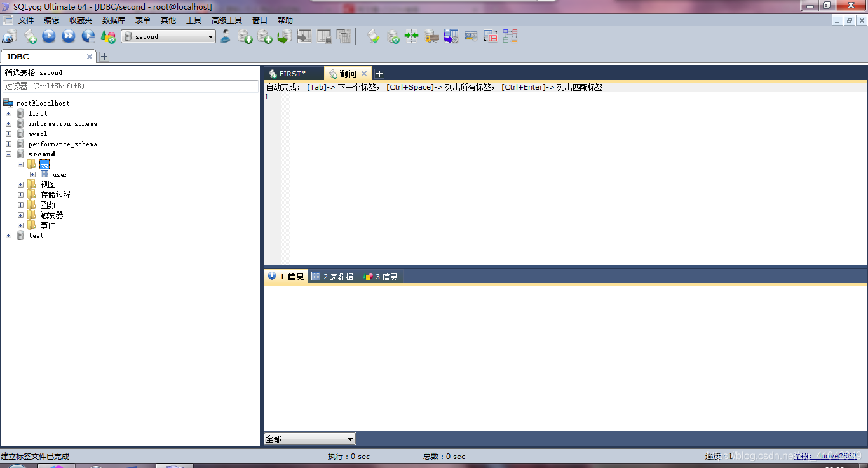Screen dimensions: 868x468
Task: Add a new connection tab next to JDBC
Action: coord(104,57)
